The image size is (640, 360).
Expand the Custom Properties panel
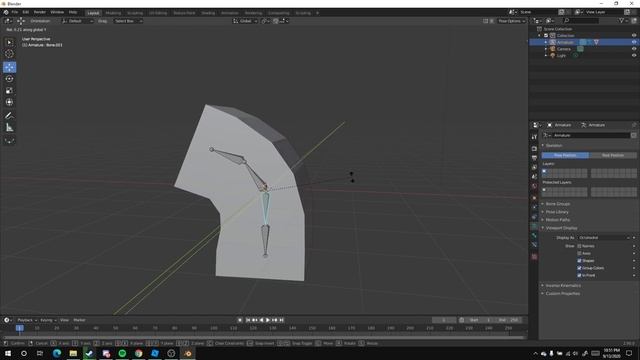(x=562, y=294)
